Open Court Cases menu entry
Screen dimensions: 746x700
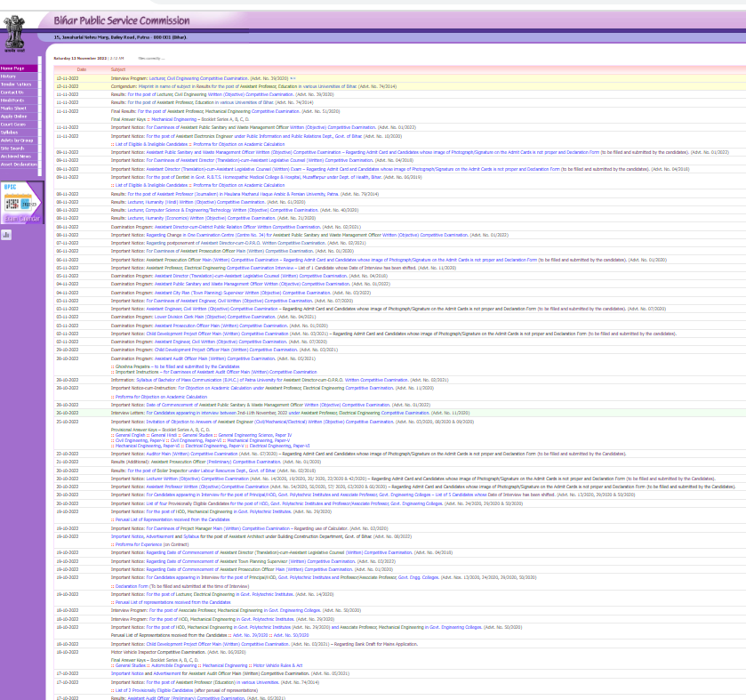pyautogui.click(x=13, y=125)
